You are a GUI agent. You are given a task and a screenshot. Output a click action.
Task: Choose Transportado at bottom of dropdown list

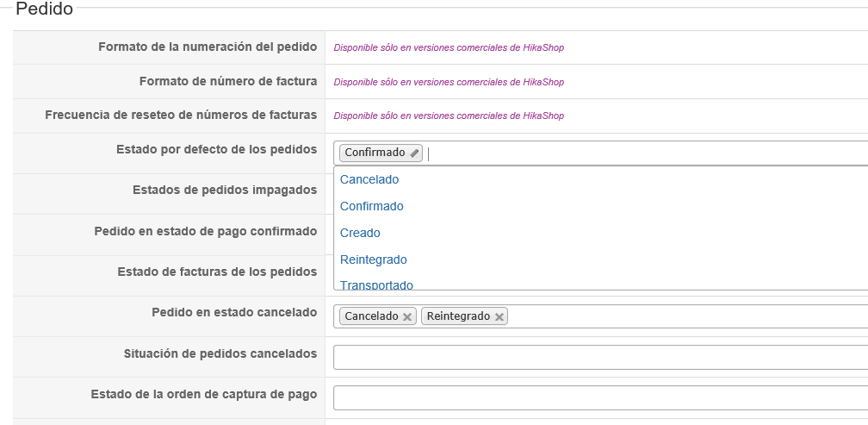(376, 284)
